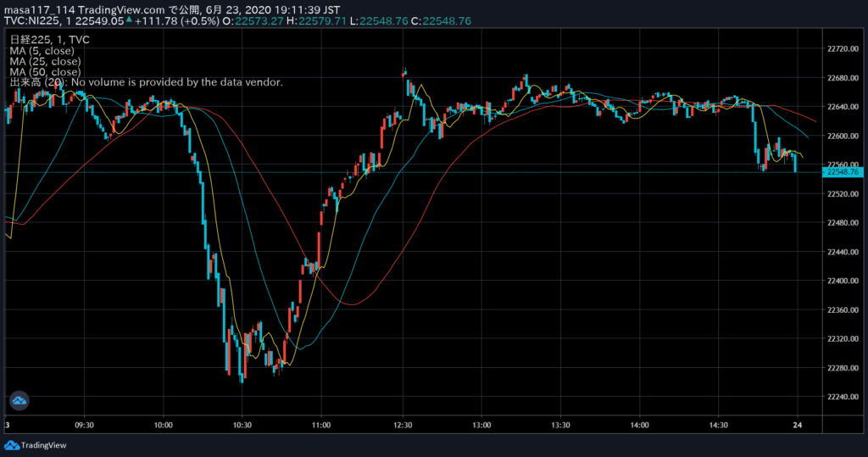Click the close value C:22548.76 in header

[x=441, y=21]
